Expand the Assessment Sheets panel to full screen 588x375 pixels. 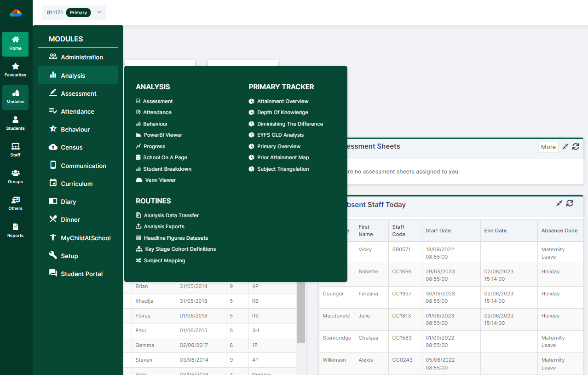[x=565, y=146]
